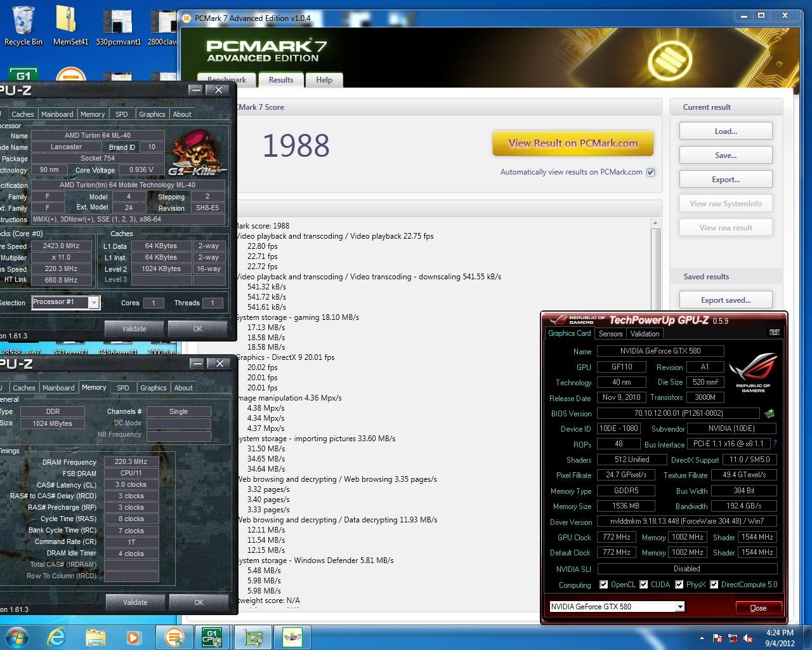Launch Internet Explorer from the taskbar
The image size is (812, 650).
(56, 637)
